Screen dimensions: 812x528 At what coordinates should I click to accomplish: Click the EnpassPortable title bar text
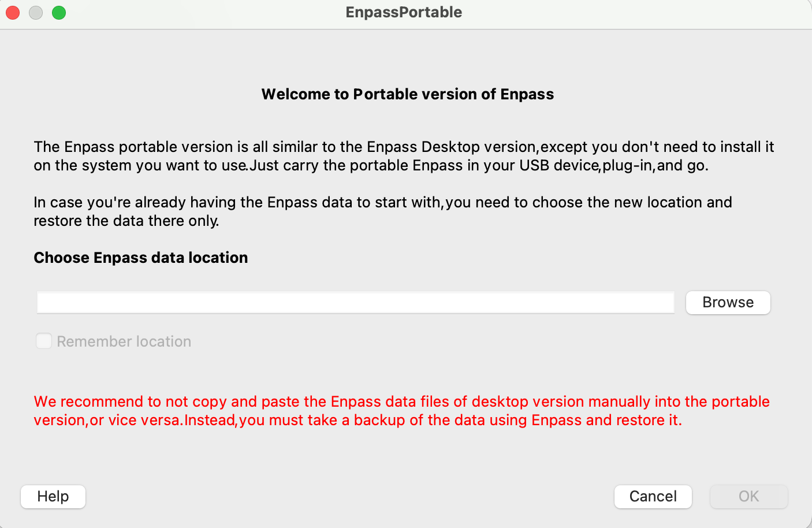coord(404,13)
